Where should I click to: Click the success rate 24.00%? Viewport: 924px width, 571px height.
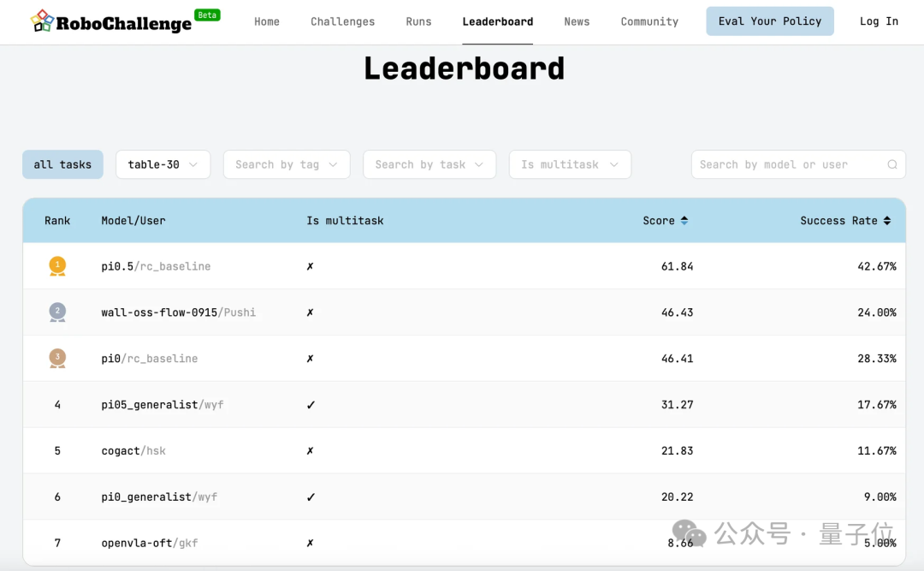tap(877, 312)
